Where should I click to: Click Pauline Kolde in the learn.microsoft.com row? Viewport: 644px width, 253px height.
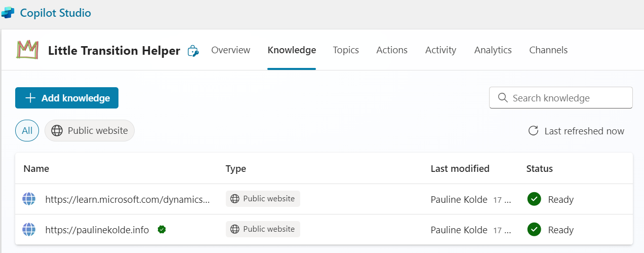coord(459,199)
